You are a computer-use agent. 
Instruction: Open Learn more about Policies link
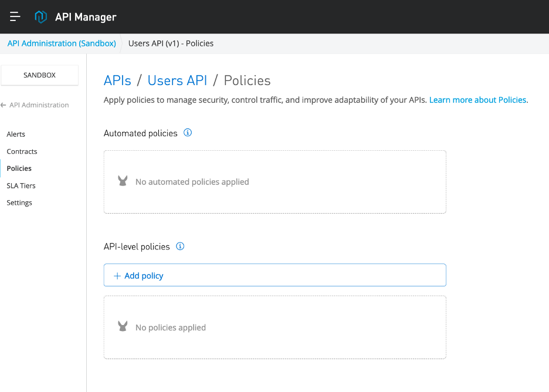click(477, 100)
